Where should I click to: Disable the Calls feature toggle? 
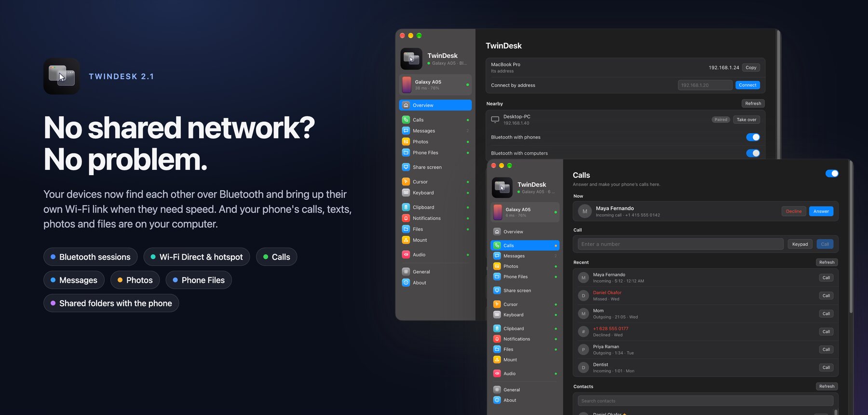click(x=832, y=174)
